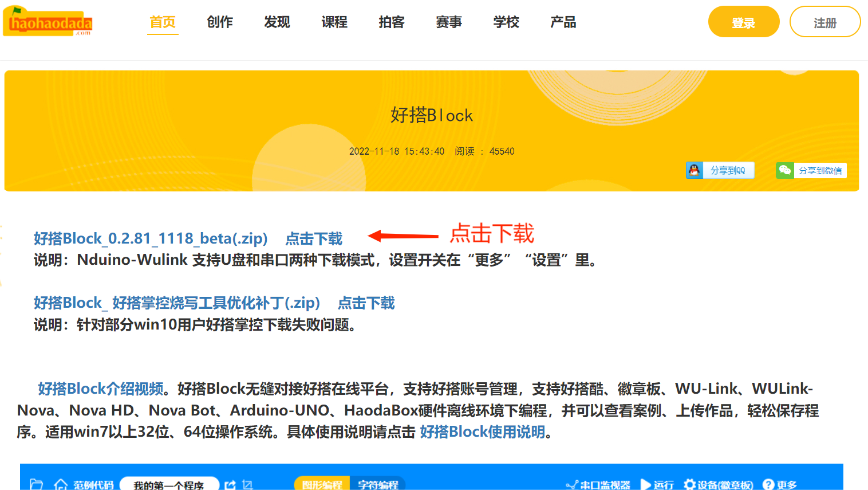Click the 分享到QQ share button label
This screenshot has height=490, width=868.
728,170
